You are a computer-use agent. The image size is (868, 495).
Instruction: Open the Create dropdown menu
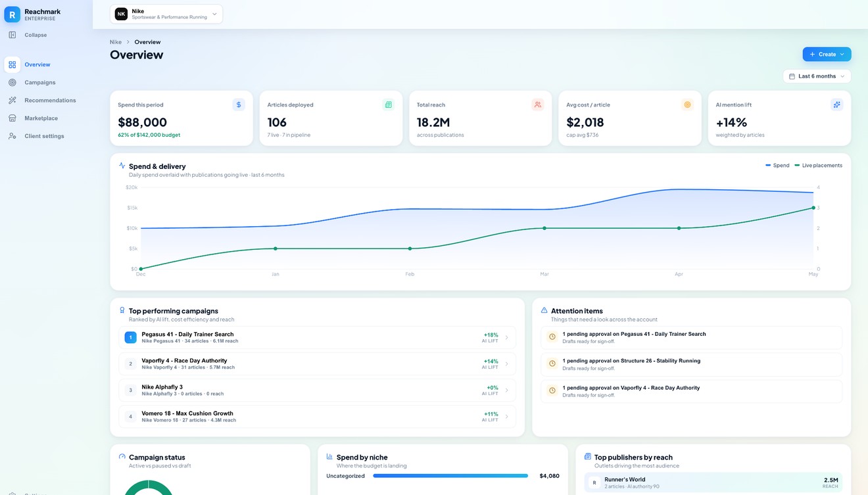pos(827,55)
